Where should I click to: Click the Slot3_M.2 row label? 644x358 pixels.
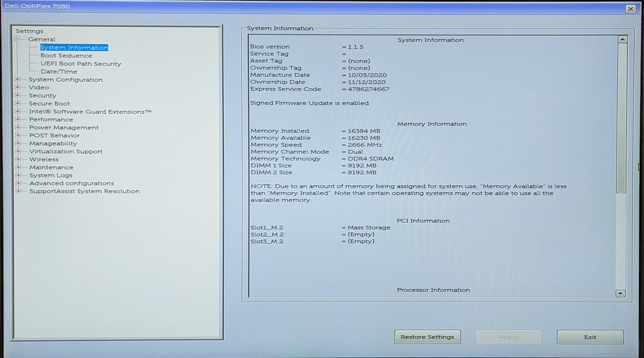(267, 241)
